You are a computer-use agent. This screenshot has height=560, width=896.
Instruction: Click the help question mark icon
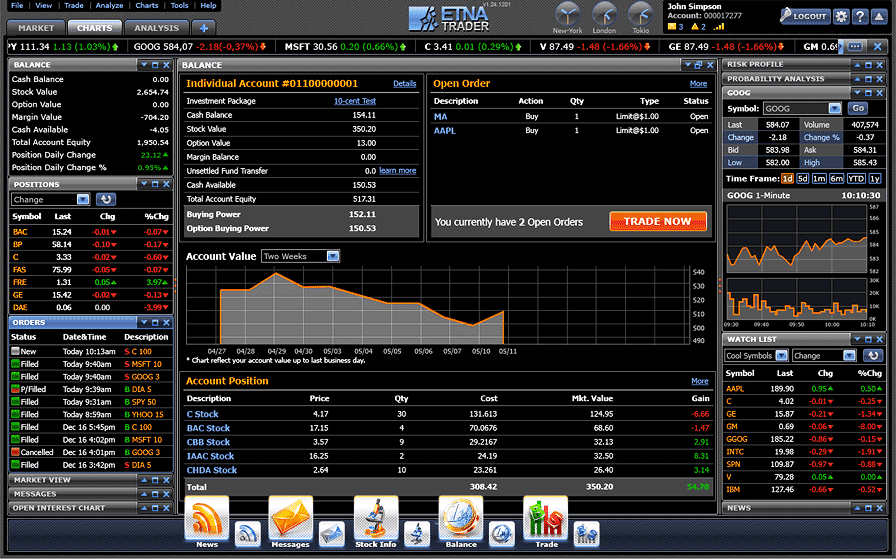[x=860, y=16]
